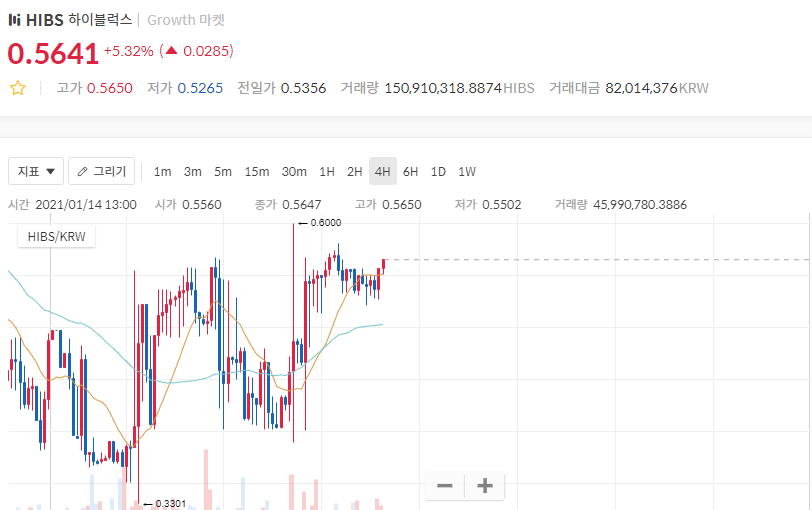Screen dimensions: 812x510
Task: Click the +5.32% change value
Action: point(128,51)
